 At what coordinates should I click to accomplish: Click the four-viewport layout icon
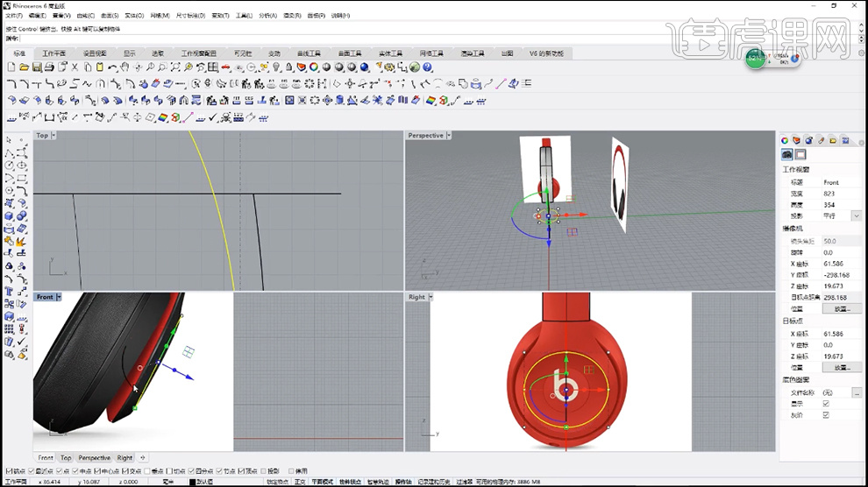213,67
